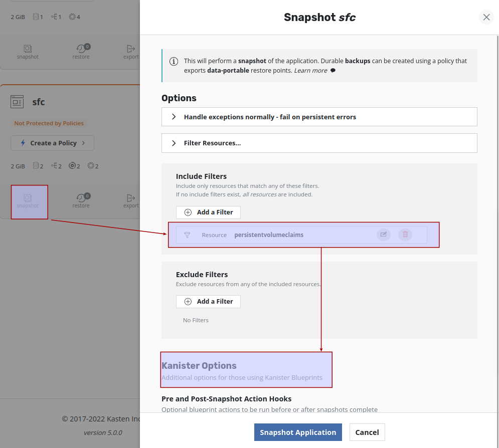
Task: Click plus icon in Exclude Filters Add button
Action: pyautogui.click(x=188, y=301)
